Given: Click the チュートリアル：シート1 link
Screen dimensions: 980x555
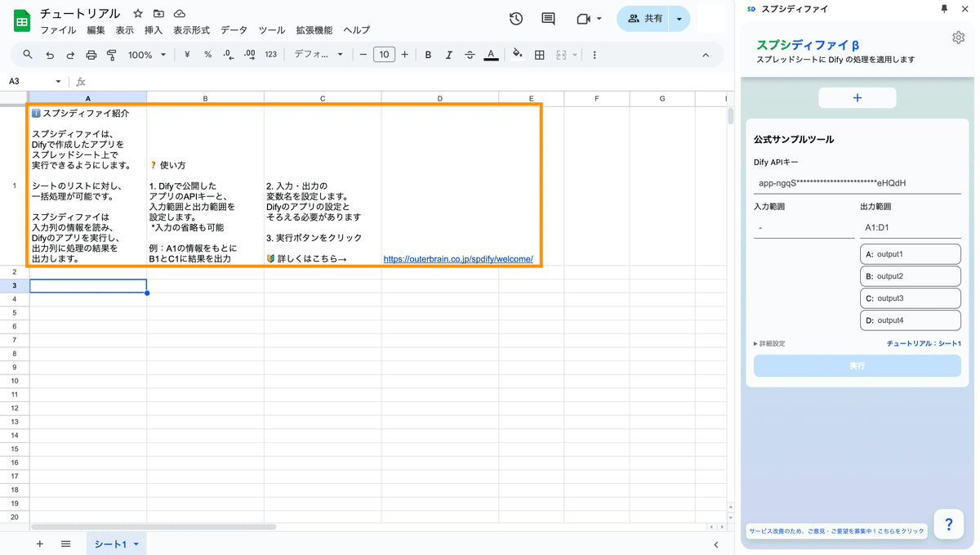Looking at the screenshot, I should click(x=924, y=343).
